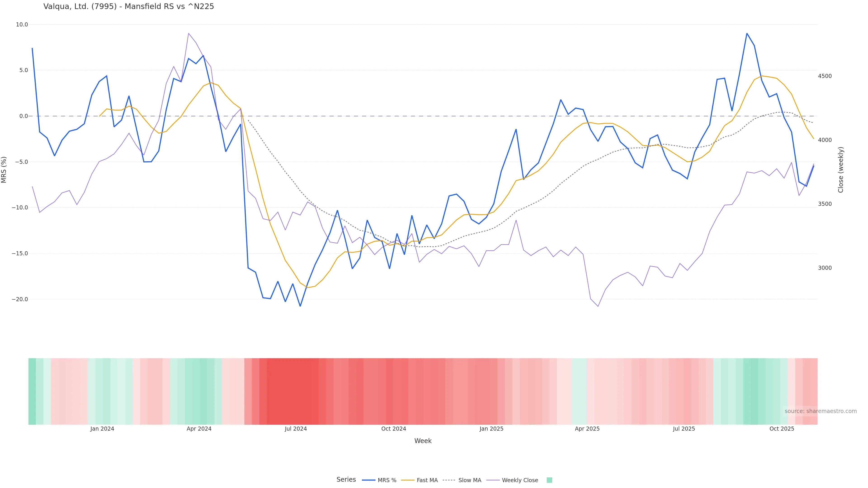Click the purple Weekly Close legend line icon

click(493, 480)
